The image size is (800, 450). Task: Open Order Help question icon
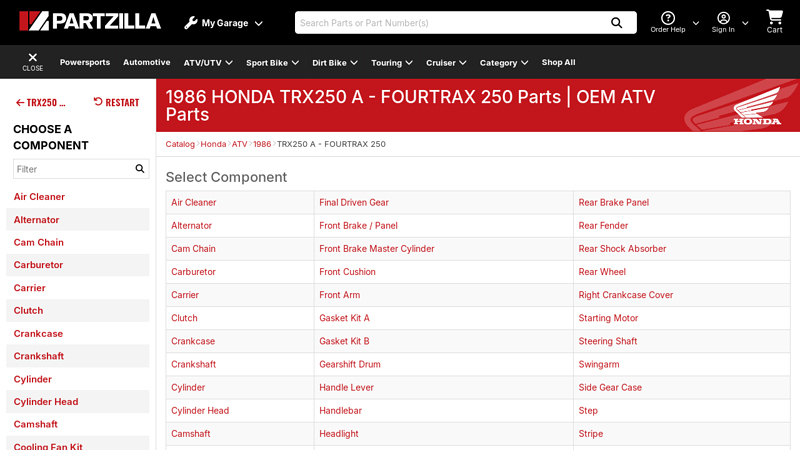point(667,18)
